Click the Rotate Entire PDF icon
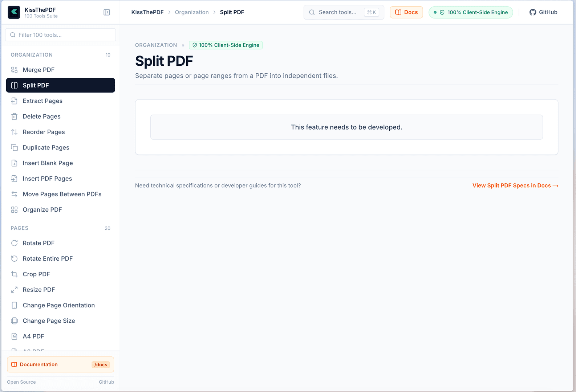576x392 pixels. click(14, 259)
